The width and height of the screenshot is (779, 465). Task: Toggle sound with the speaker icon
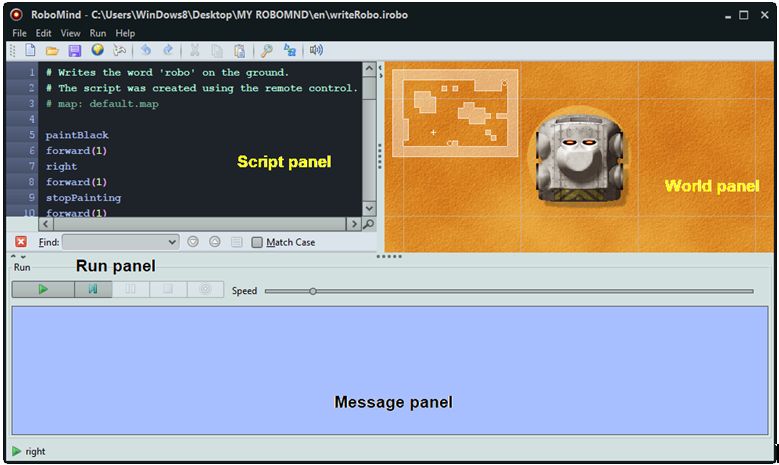(x=316, y=50)
